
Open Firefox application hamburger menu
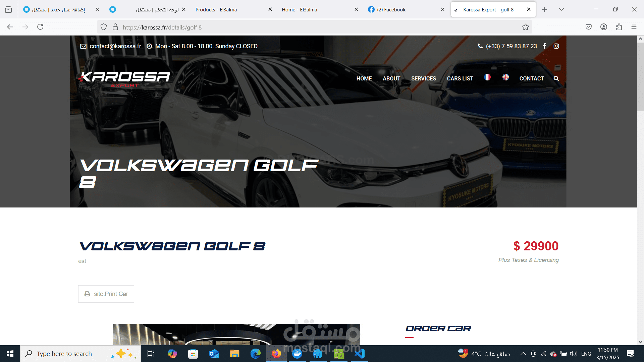click(x=634, y=27)
